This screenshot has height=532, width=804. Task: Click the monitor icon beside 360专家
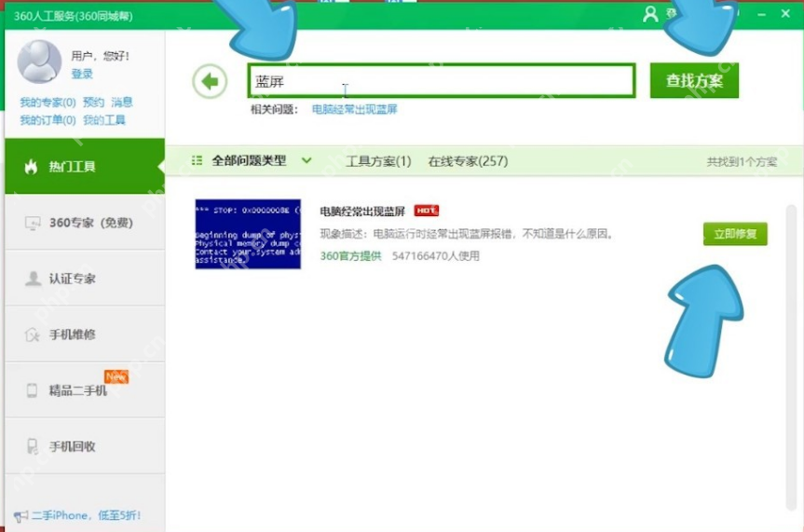point(33,224)
